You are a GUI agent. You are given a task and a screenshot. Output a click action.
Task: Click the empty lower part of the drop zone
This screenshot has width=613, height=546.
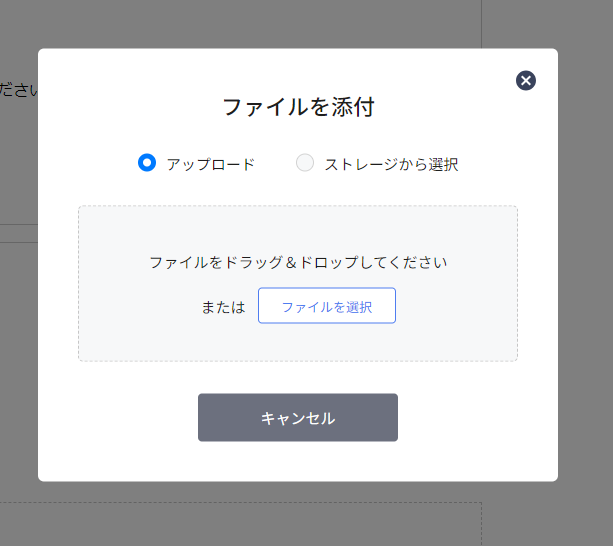click(x=298, y=344)
